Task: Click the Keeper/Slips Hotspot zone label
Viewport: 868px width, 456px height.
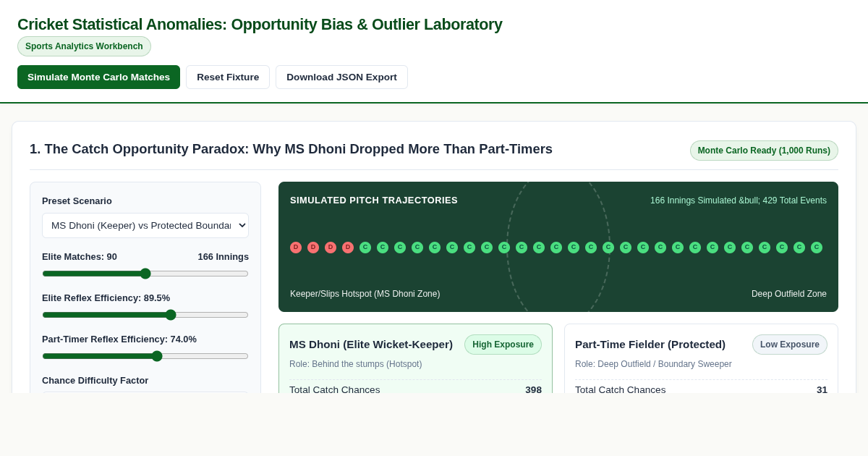Action: 365,294
